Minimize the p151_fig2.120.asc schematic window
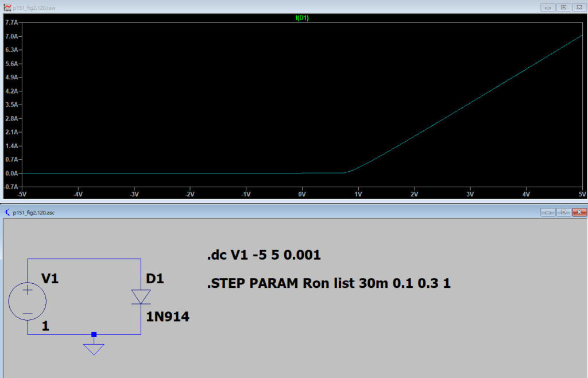588x378 pixels. point(548,213)
